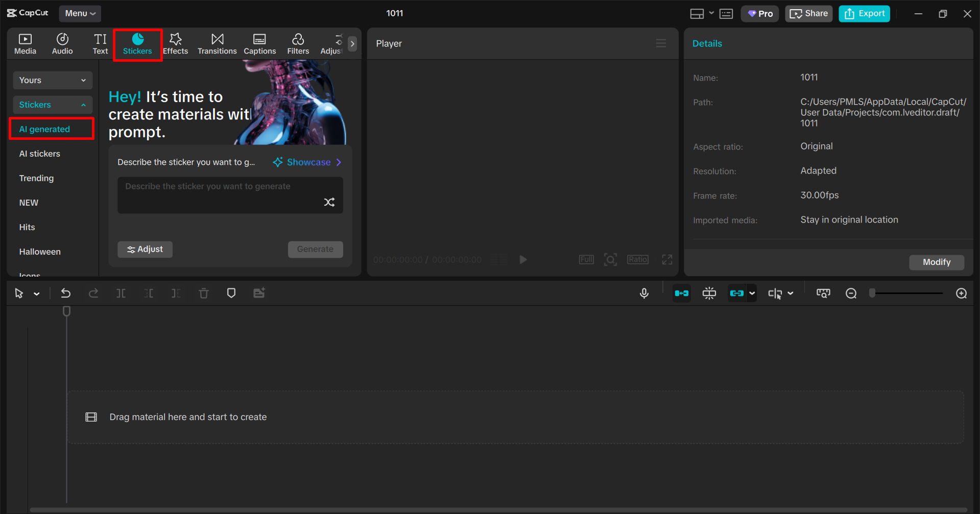This screenshot has width=980, height=514.
Task: Open the Player panel menu icon
Action: [x=661, y=43]
